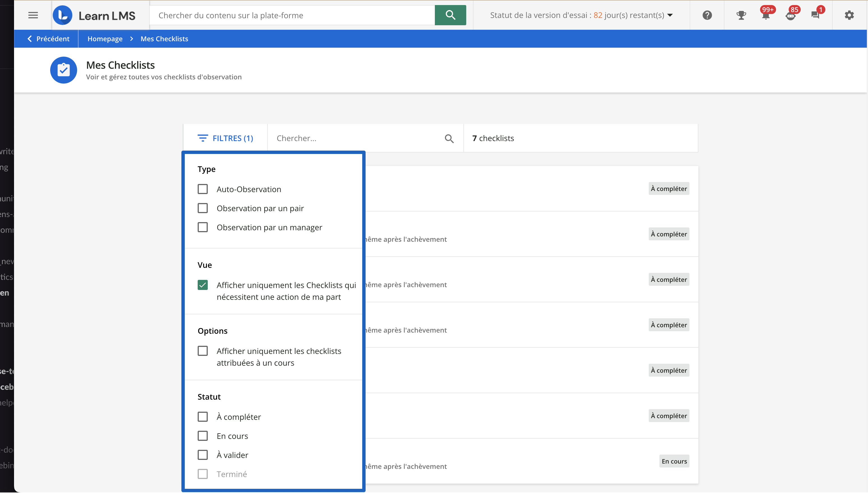
Task: Open the hamburger navigation menu
Action: point(33,15)
